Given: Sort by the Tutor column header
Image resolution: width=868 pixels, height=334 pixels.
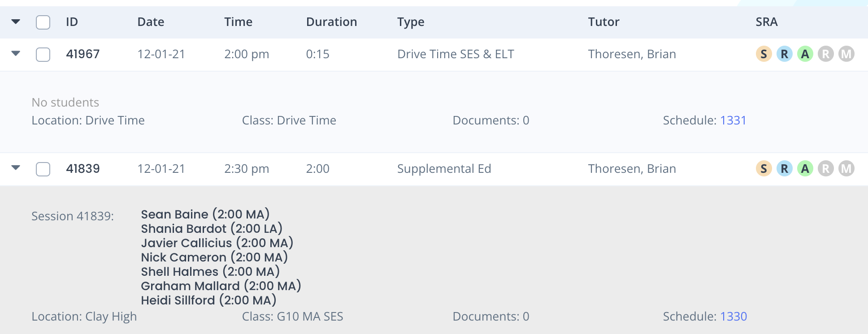Looking at the screenshot, I should pyautogui.click(x=603, y=22).
